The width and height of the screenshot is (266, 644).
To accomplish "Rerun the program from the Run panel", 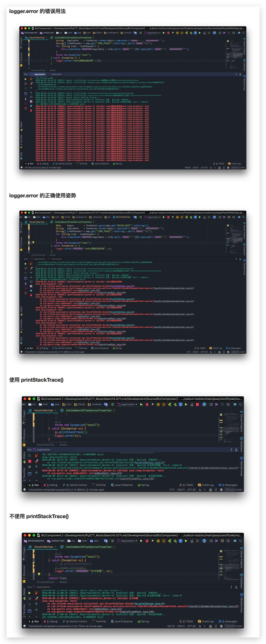I will (26, 264).
